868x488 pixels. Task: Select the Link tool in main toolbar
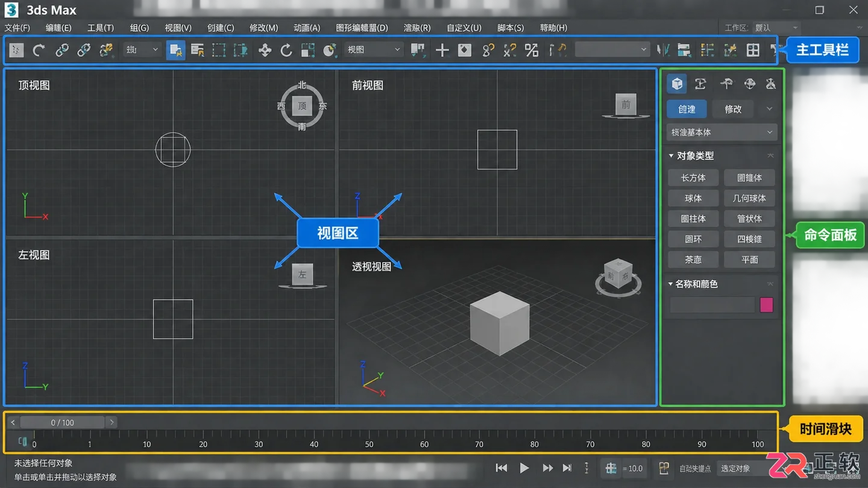click(62, 50)
